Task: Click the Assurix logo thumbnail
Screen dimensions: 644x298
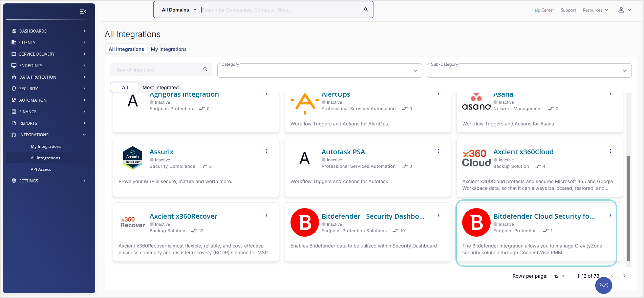Action: 133,158
